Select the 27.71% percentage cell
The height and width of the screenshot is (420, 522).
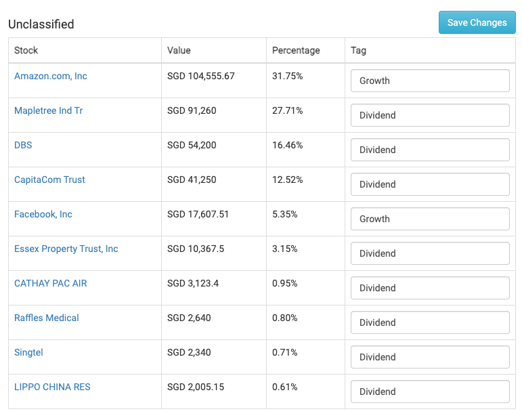288,110
